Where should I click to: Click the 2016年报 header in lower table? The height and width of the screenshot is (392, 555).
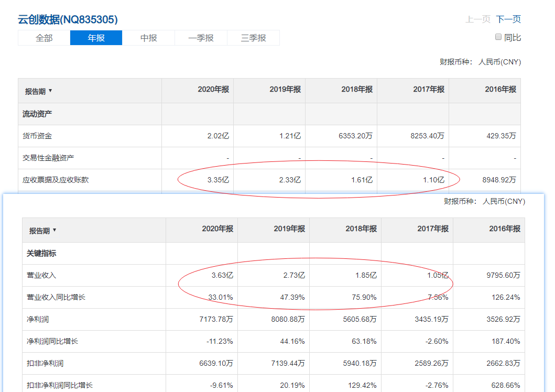point(505,228)
